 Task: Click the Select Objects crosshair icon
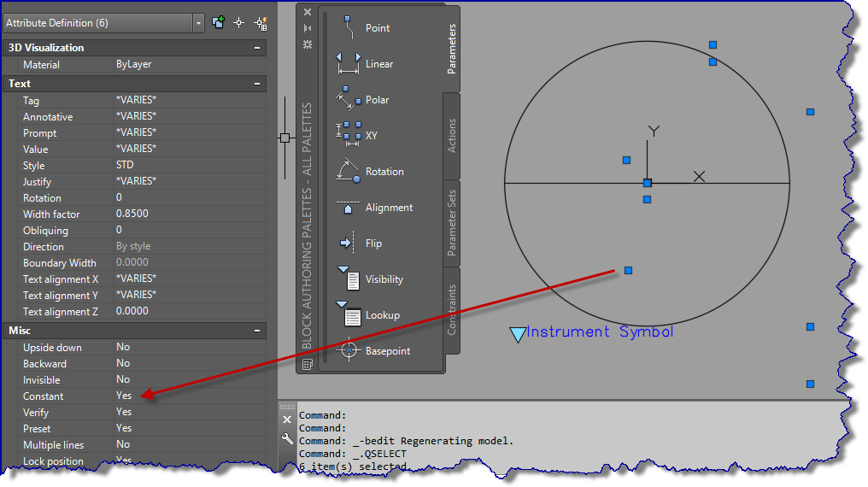coord(238,23)
